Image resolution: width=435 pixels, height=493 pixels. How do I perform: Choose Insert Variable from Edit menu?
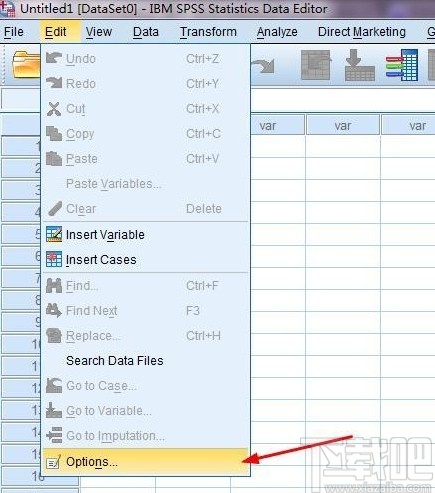[x=146, y=235]
